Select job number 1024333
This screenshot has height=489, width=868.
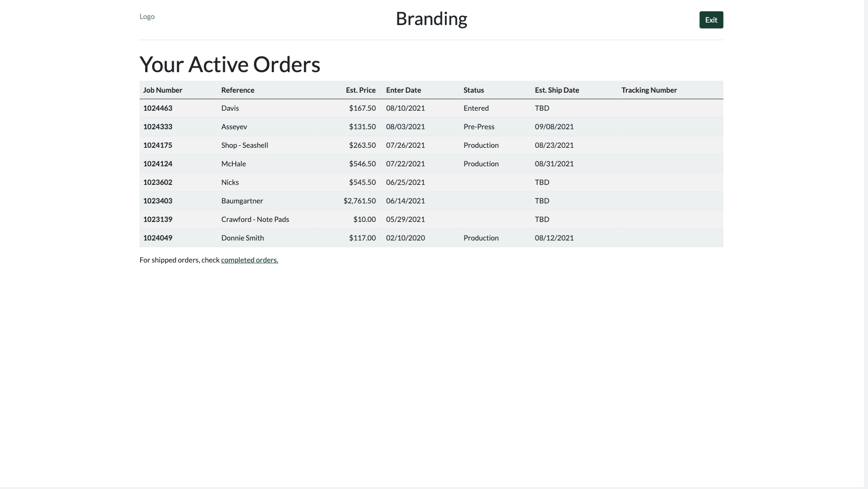[158, 127]
